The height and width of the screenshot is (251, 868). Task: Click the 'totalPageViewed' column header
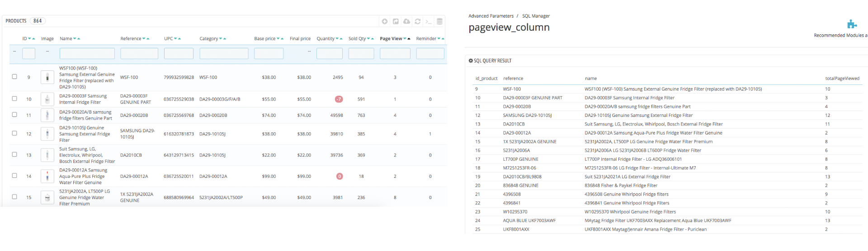tap(842, 78)
